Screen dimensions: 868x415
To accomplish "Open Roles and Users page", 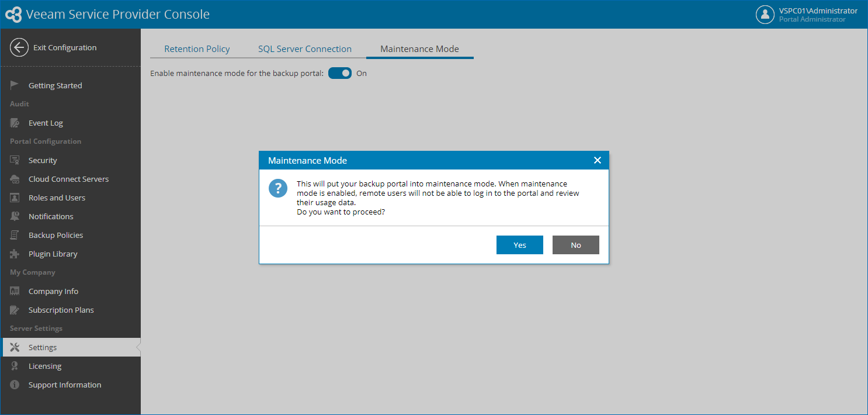I will tap(70, 198).
